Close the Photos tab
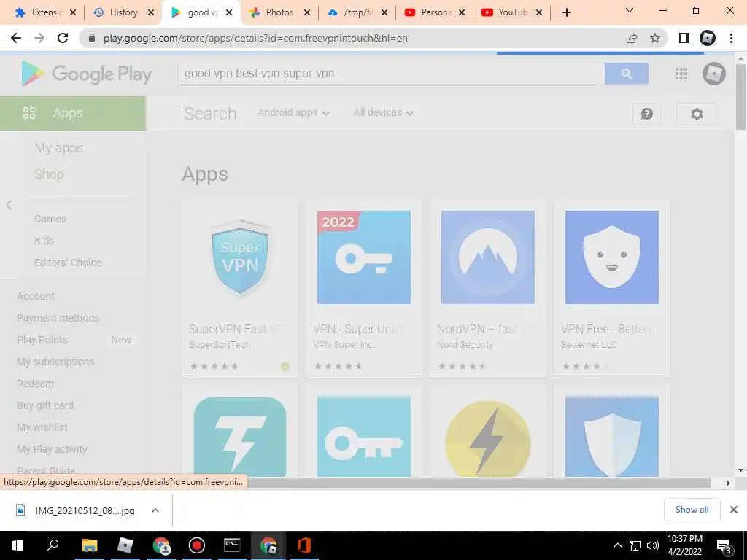The image size is (747, 560). click(307, 12)
